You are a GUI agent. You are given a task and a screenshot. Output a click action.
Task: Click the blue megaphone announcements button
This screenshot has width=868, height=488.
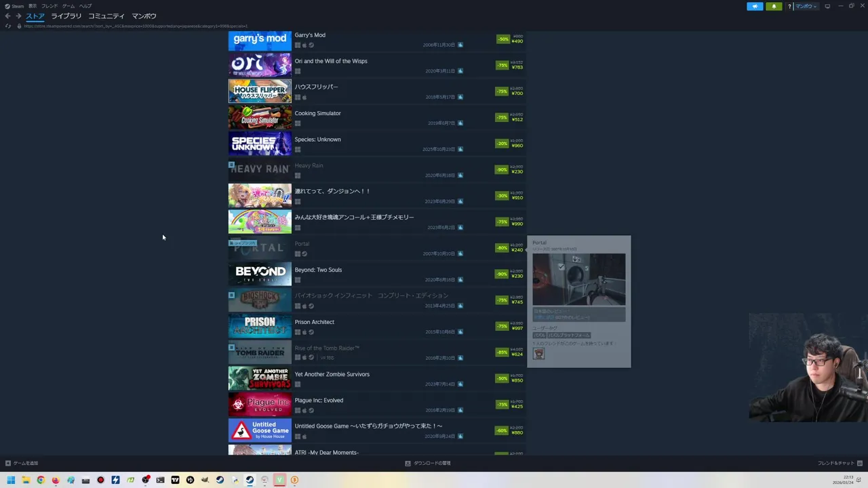point(755,6)
